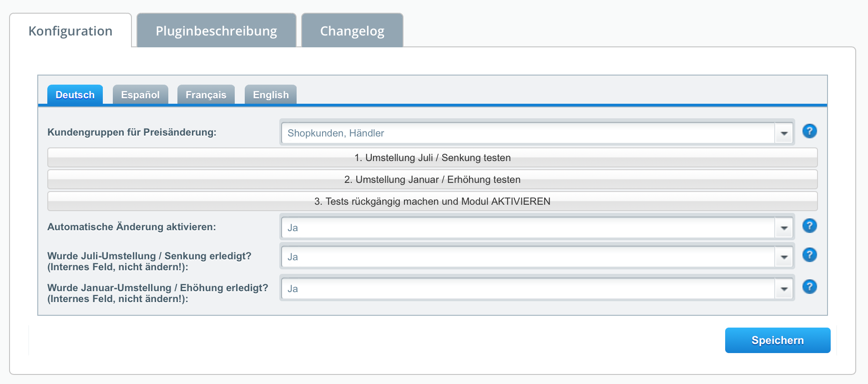Viewport: 868px width, 384px height.
Task: Open help icon for Juli-Umstellung field
Action: (x=809, y=255)
